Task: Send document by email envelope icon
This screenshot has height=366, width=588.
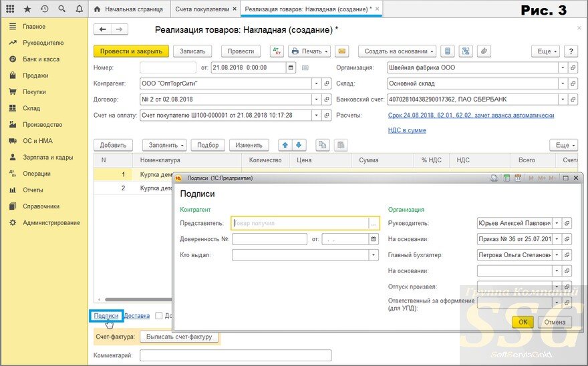Action: pyautogui.click(x=342, y=51)
